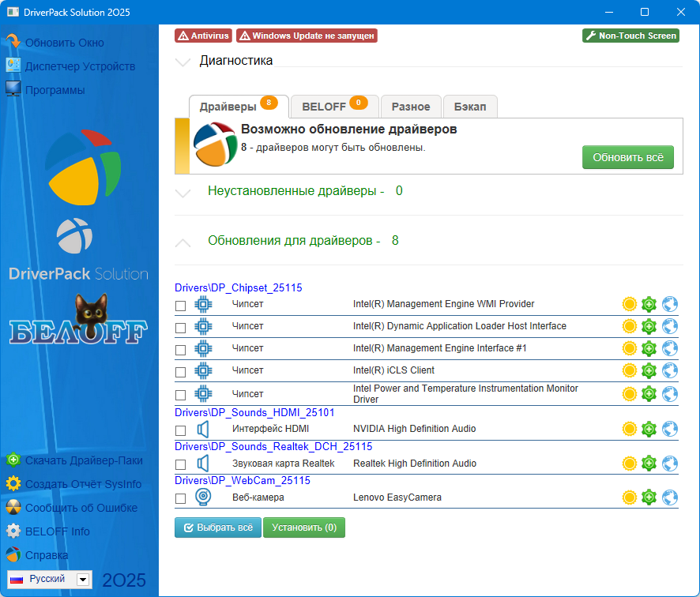Tick the Realtek High Definition Audio checkbox
Screen dimensions: 700x597
180,465
